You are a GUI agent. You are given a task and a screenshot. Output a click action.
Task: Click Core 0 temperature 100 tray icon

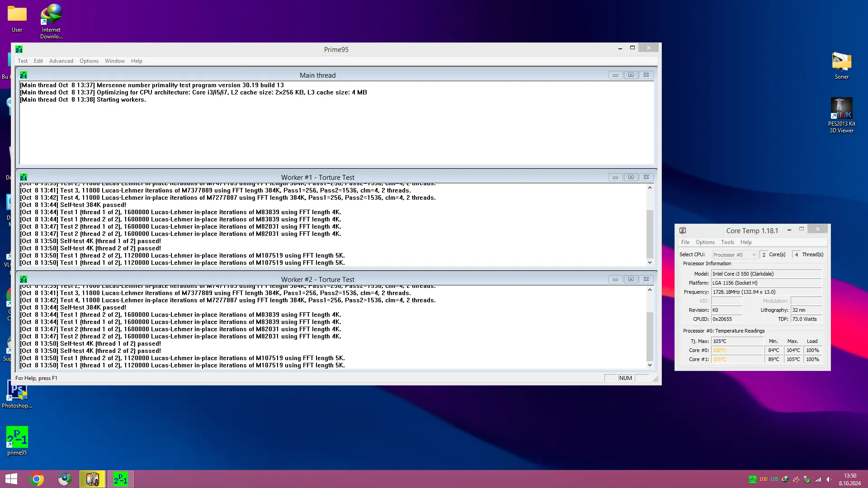click(x=763, y=479)
